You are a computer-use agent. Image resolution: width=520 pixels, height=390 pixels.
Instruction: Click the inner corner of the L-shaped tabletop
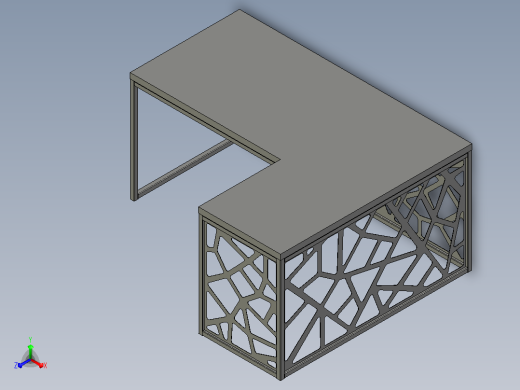pos(279,161)
